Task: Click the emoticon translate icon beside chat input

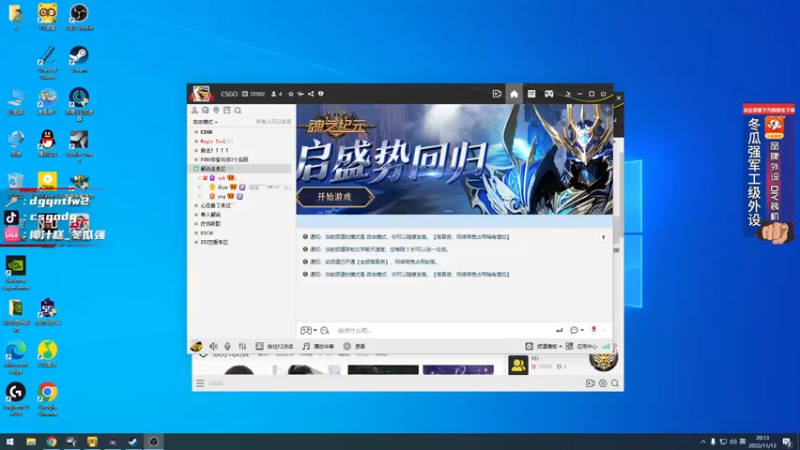Action: click(x=324, y=330)
